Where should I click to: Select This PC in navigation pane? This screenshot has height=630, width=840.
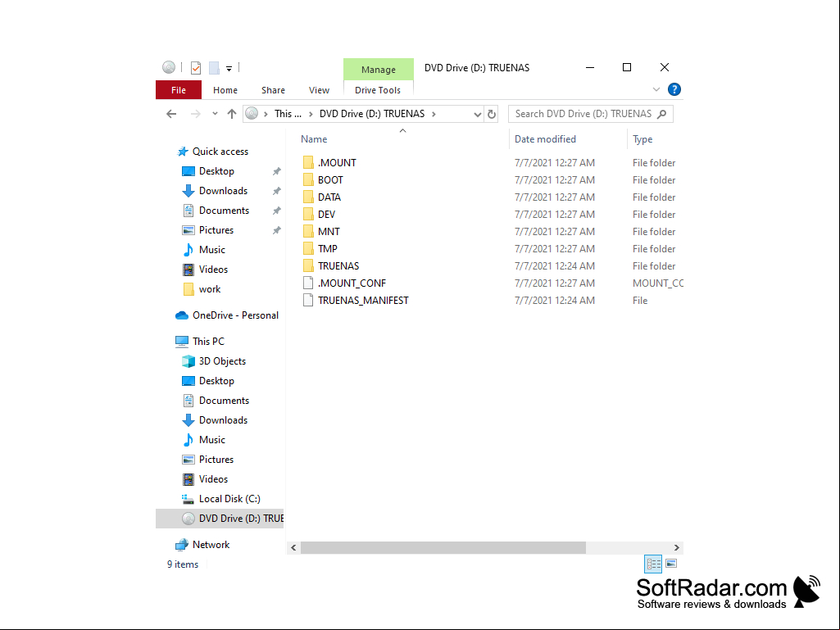[x=208, y=342]
